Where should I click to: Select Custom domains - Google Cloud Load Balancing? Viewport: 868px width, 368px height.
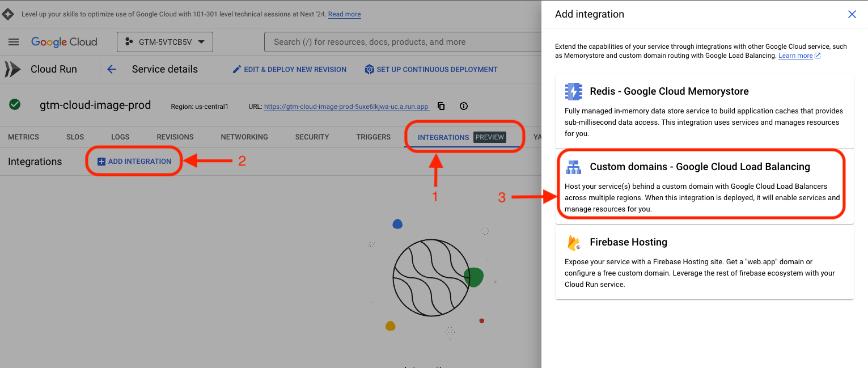[x=704, y=187]
